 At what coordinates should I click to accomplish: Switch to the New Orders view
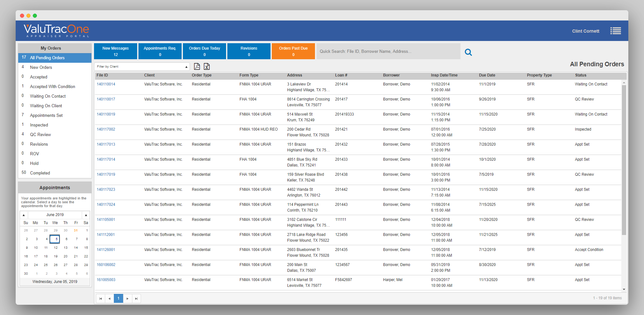coord(41,67)
